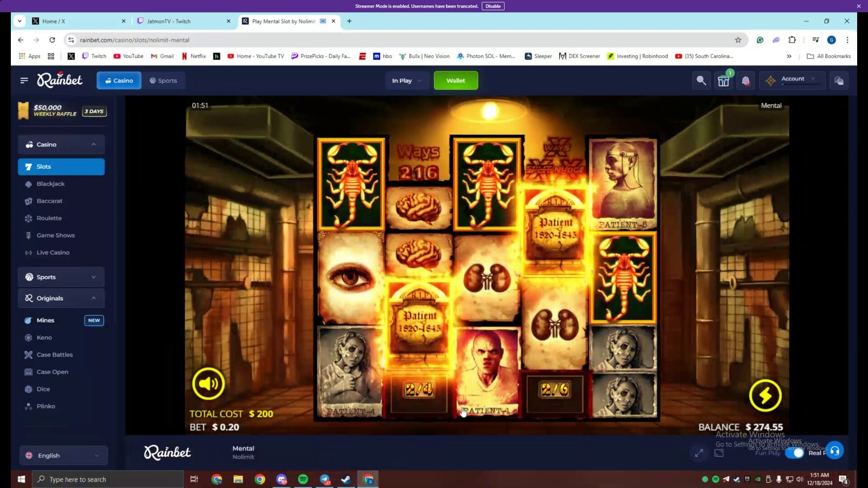Click the Windows taskbar search box
The height and width of the screenshot is (488, 868).
[108, 479]
